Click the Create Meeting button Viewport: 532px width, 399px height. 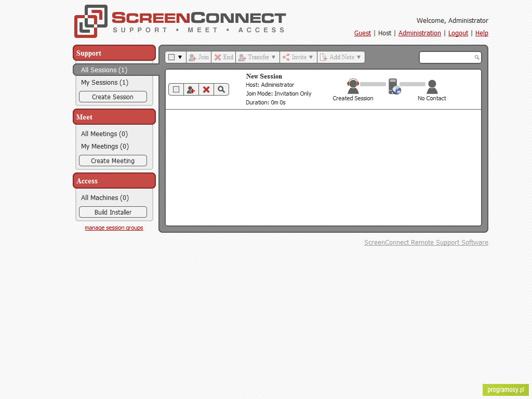tap(113, 161)
